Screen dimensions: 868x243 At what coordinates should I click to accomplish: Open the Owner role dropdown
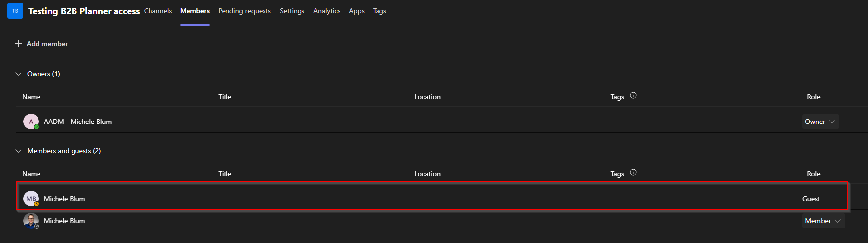[x=820, y=121]
